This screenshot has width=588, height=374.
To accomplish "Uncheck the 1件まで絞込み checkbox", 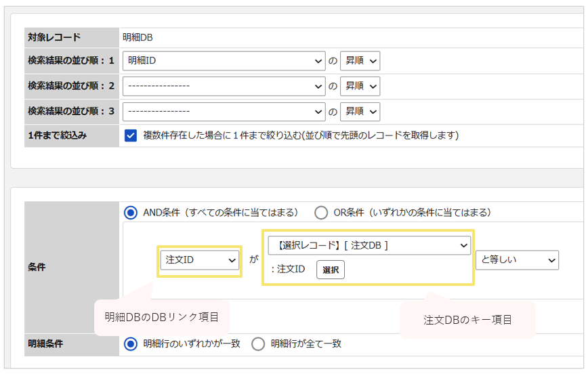I will pos(131,136).
